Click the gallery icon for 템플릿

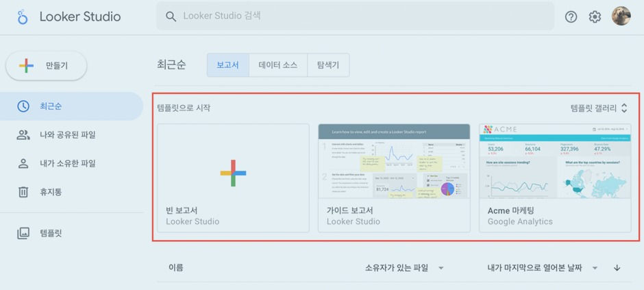point(23,233)
